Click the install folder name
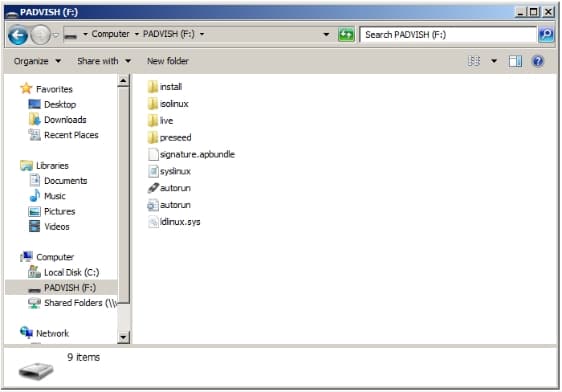 tap(171, 87)
